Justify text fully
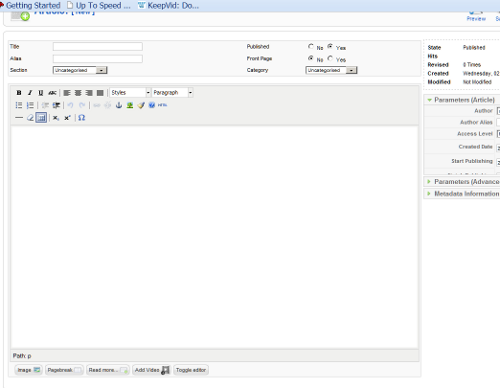 pos(100,93)
